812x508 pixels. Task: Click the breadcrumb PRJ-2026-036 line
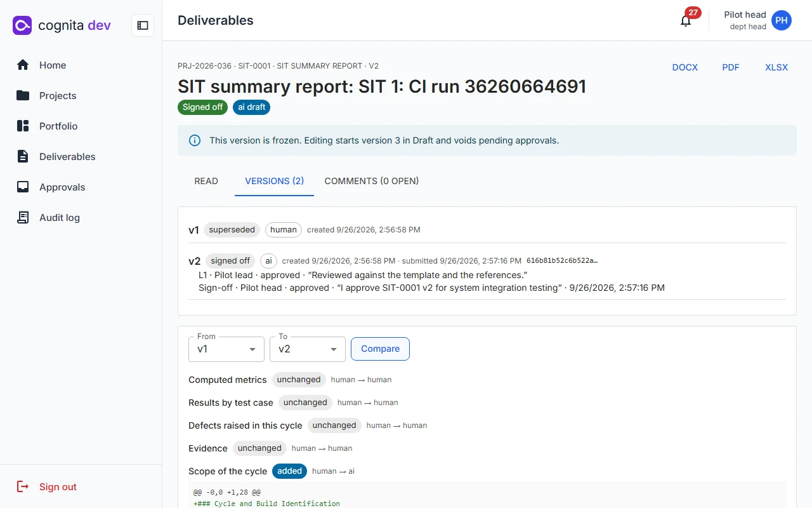pyautogui.click(x=278, y=66)
